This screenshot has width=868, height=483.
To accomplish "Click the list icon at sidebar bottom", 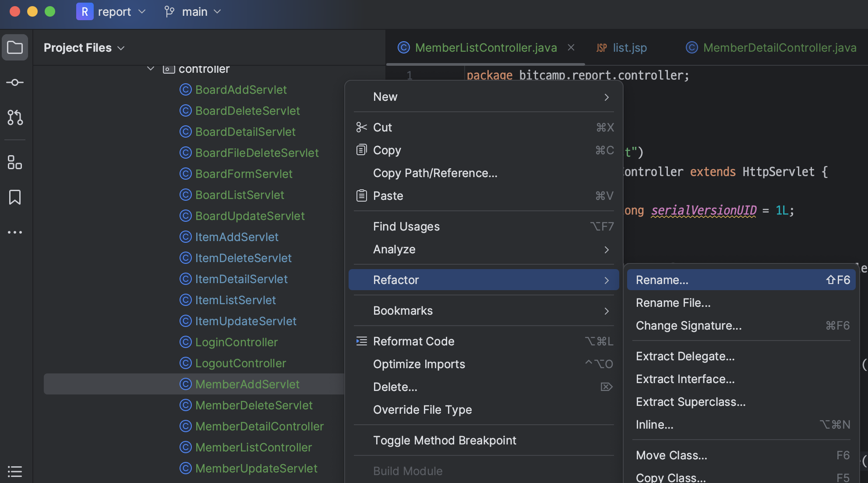I will click(x=15, y=471).
